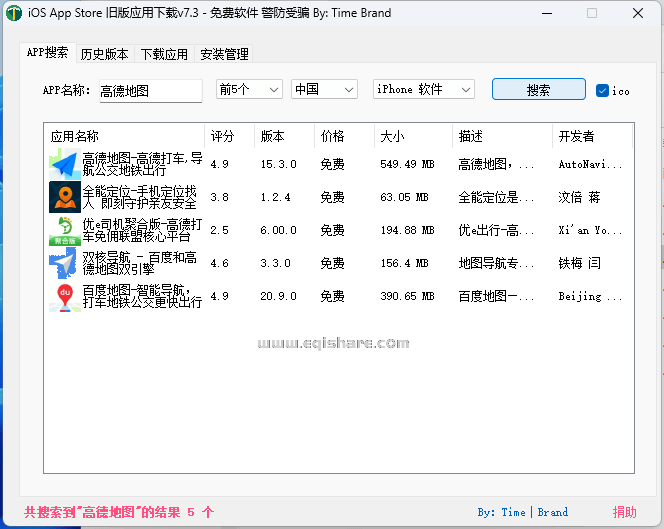664x529 pixels.
Task: Click the 价格 column header
Action: pyautogui.click(x=344, y=136)
